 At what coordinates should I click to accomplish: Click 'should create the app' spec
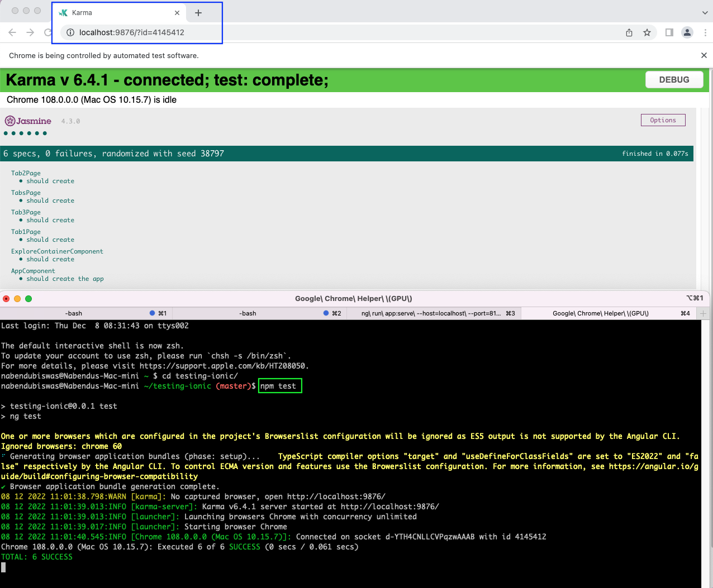pos(65,279)
